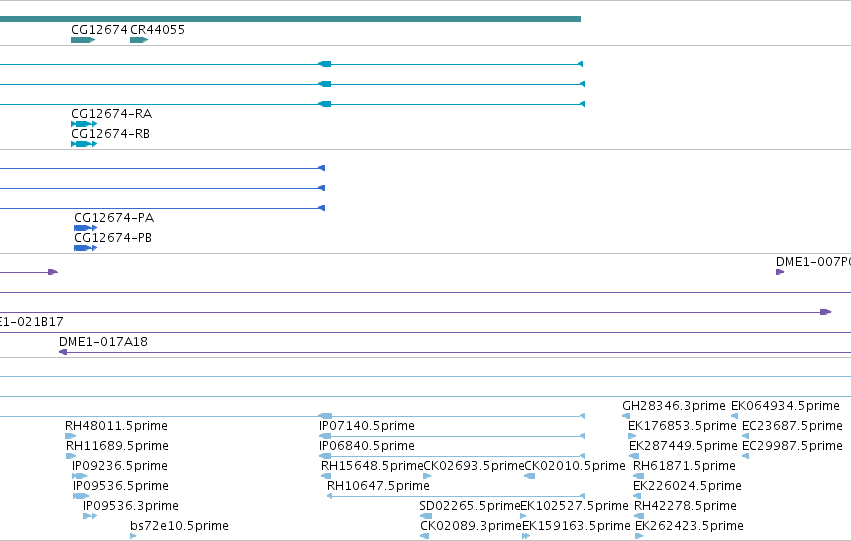Viewport: 851px width, 541px height.
Task: Select the EK226024.5prime EST label
Action: (x=687, y=486)
